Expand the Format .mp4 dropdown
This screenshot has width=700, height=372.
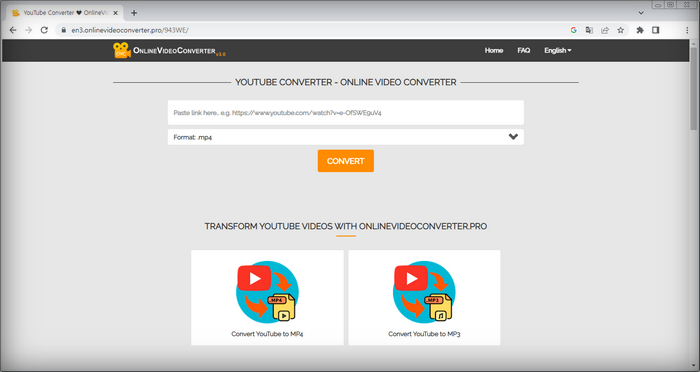(x=346, y=137)
